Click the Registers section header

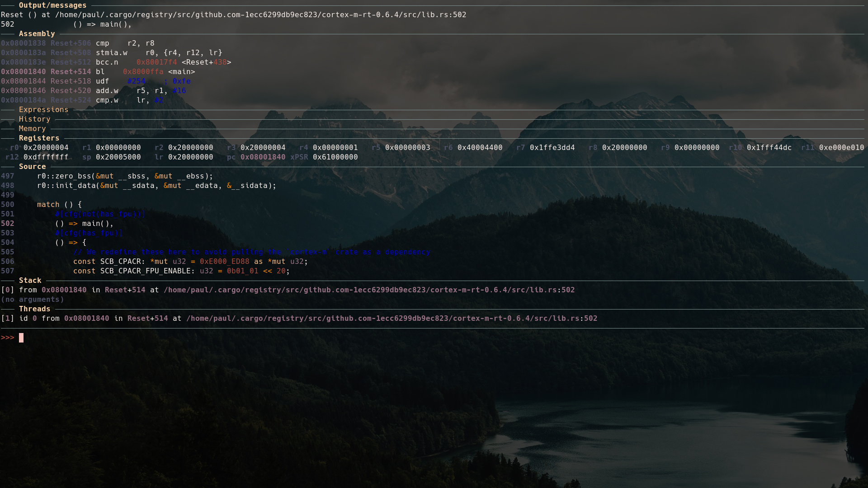39,138
